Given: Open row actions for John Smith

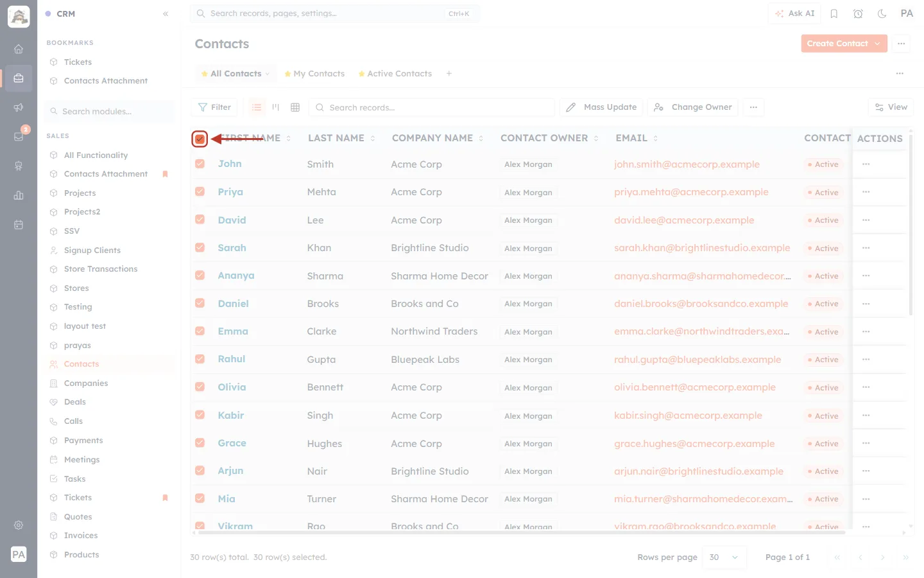Looking at the screenshot, I should (866, 164).
